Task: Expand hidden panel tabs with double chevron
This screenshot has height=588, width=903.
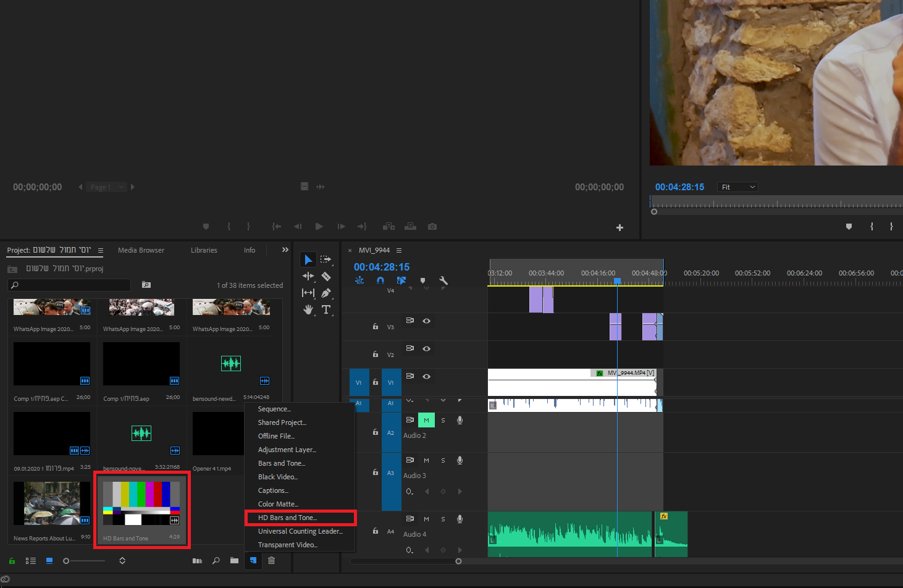Action: coord(285,250)
